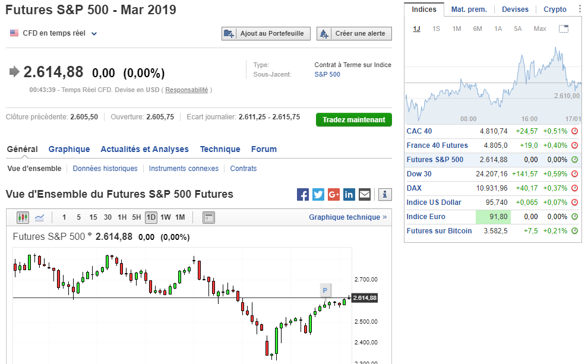Click the Tradez maintenant button
The width and height of the screenshot is (588, 364).
click(354, 120)
